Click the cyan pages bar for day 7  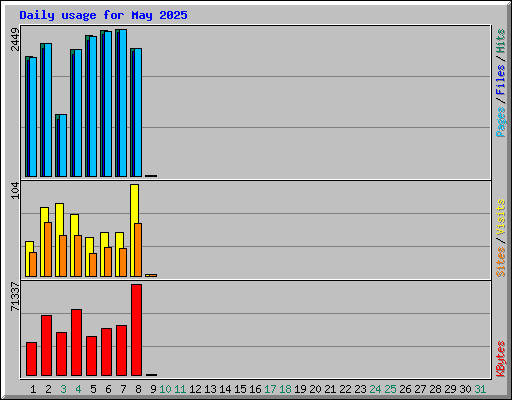pos(123,103)
